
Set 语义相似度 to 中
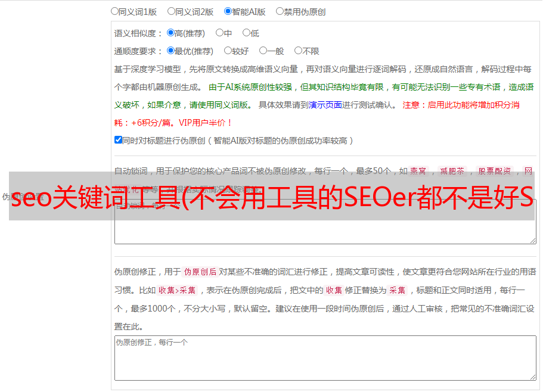pos(219,33)
